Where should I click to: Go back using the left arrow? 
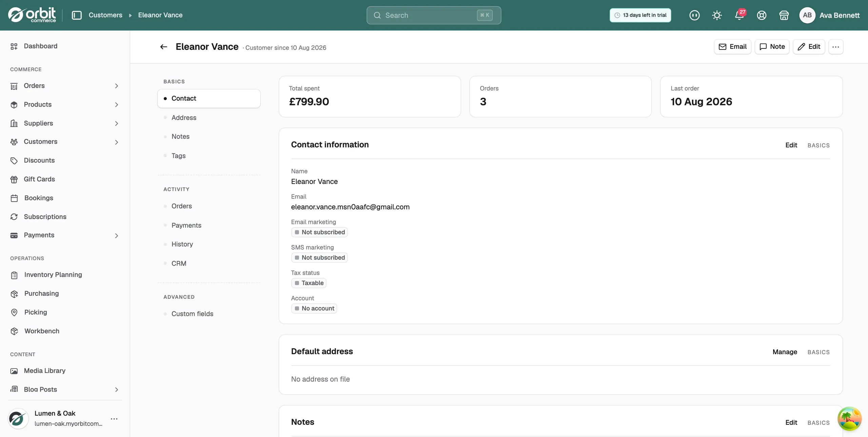[164, 47]
